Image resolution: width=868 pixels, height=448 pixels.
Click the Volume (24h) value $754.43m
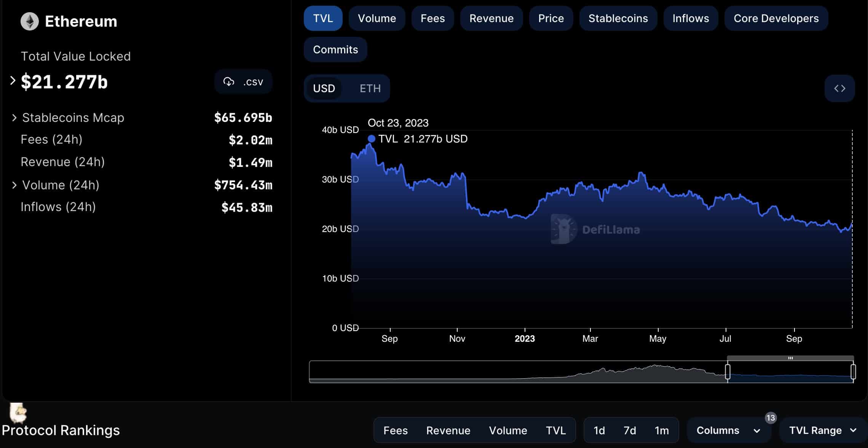pos(243,185)
